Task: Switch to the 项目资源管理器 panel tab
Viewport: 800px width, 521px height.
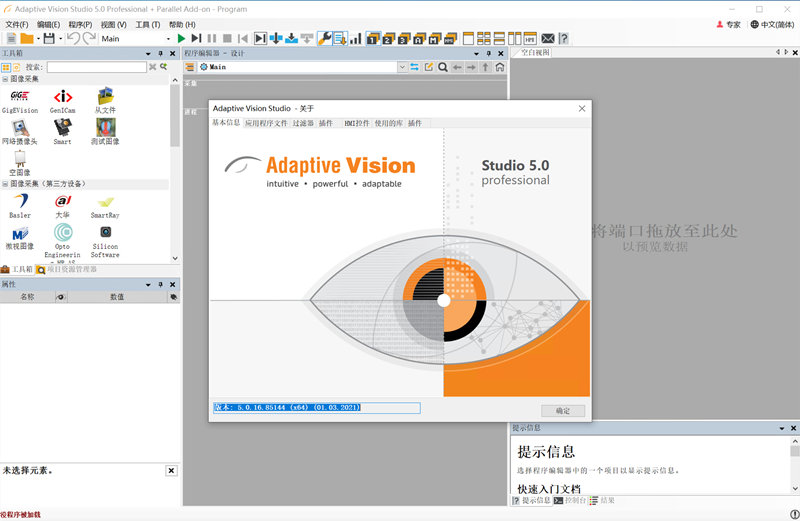Action: [x=66, y=269]
